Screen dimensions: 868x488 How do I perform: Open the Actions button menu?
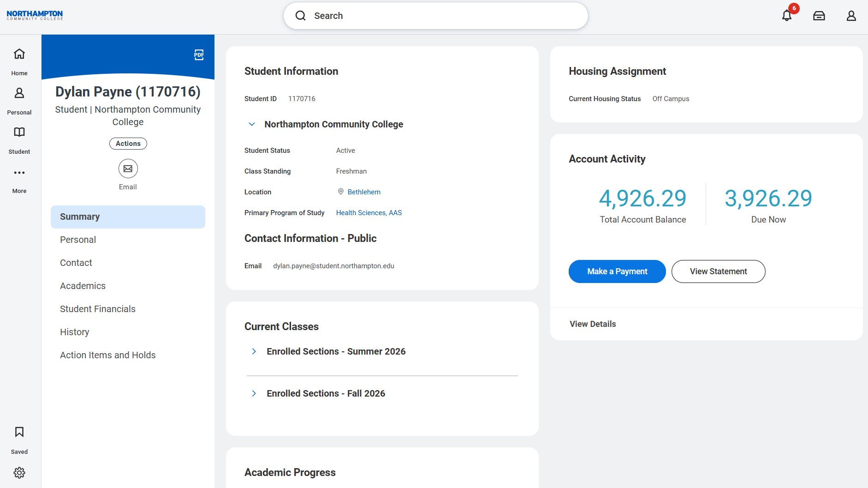(128, 144)
